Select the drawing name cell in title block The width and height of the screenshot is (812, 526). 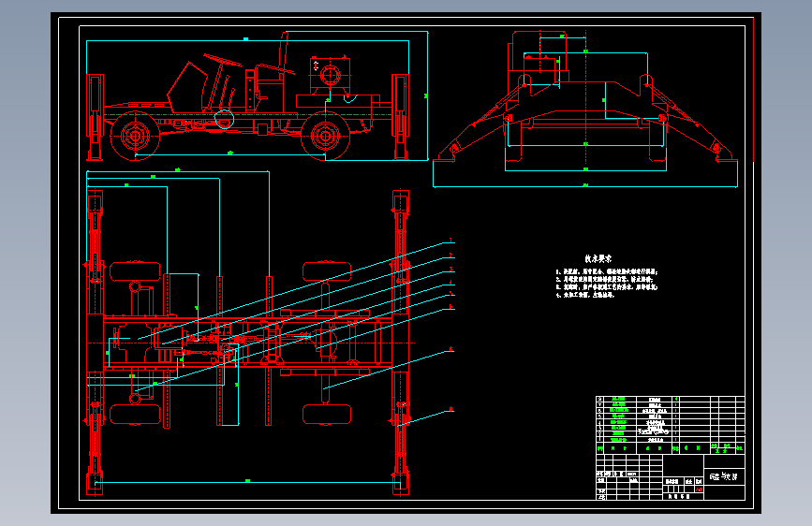(x=724, y=476)
